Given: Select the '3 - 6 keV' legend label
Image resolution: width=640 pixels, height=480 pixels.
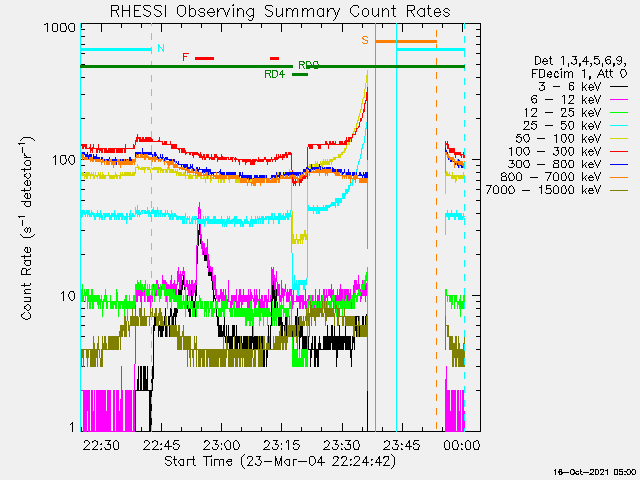Looking at the screenshot, I should click(x=569, y=87).
